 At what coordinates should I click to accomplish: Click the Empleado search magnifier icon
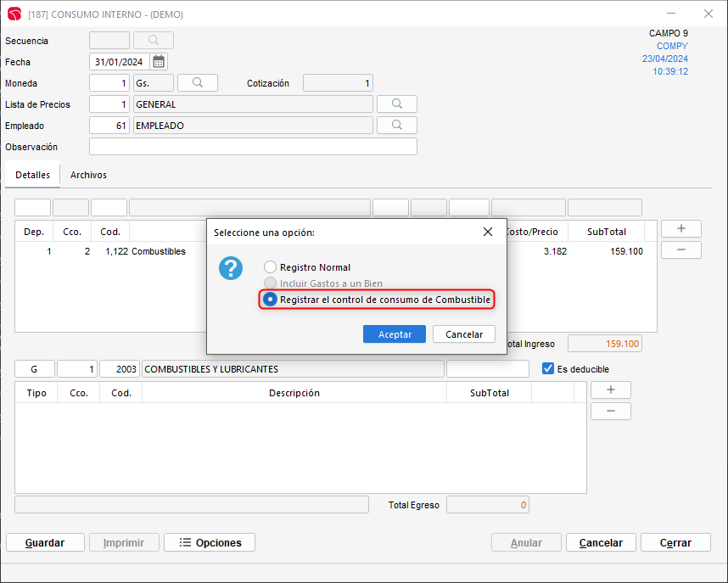396,126
